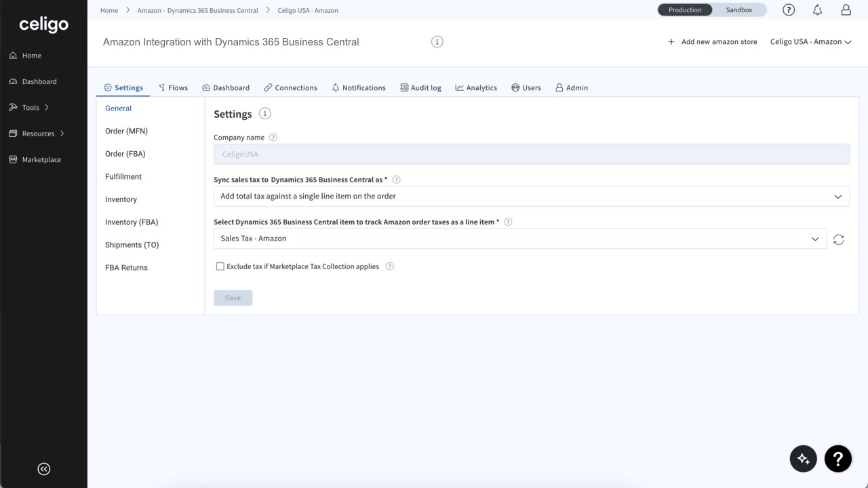Click the Save button
Screen dimensions: 868x488
point(233,298)
